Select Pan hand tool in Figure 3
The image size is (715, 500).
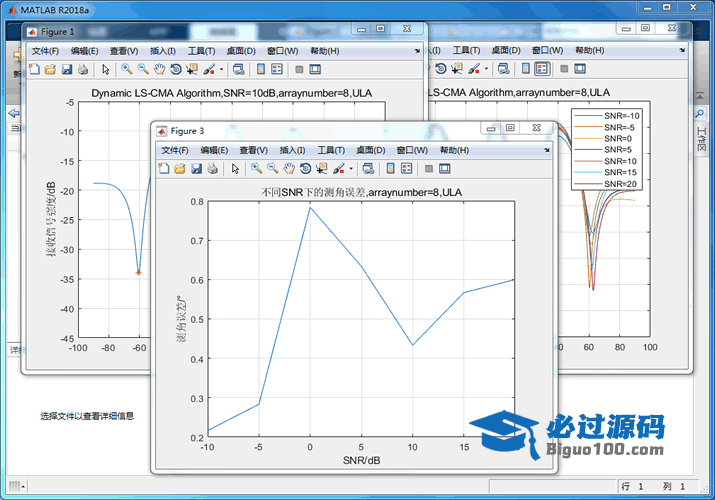coord(289,169)
